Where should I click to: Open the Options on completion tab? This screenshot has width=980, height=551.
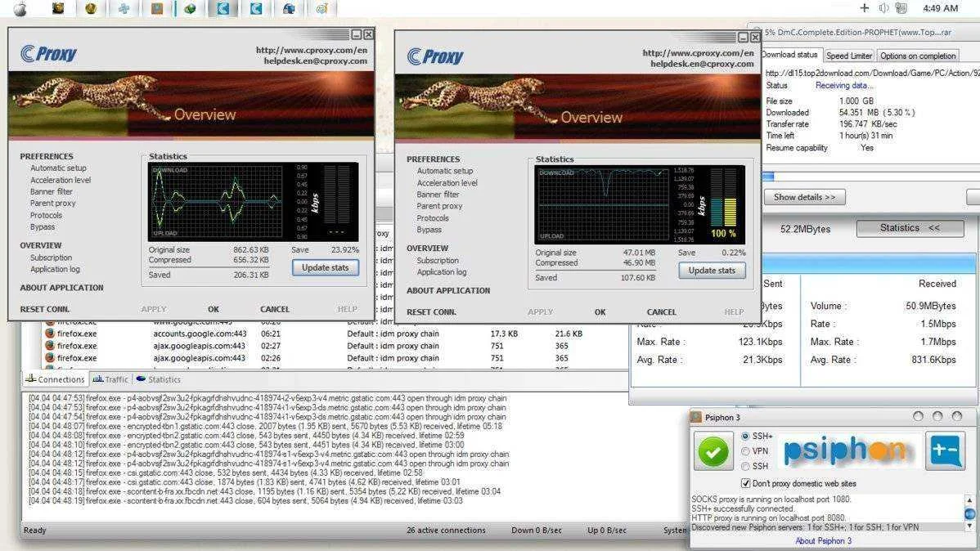coord(918,56)
